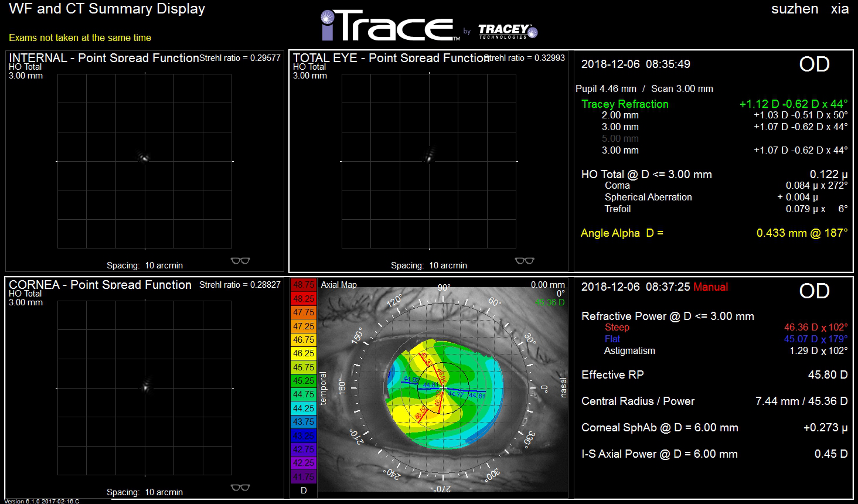Click the green +1.12 D -0.62 D x 44° value

(794, 104)
